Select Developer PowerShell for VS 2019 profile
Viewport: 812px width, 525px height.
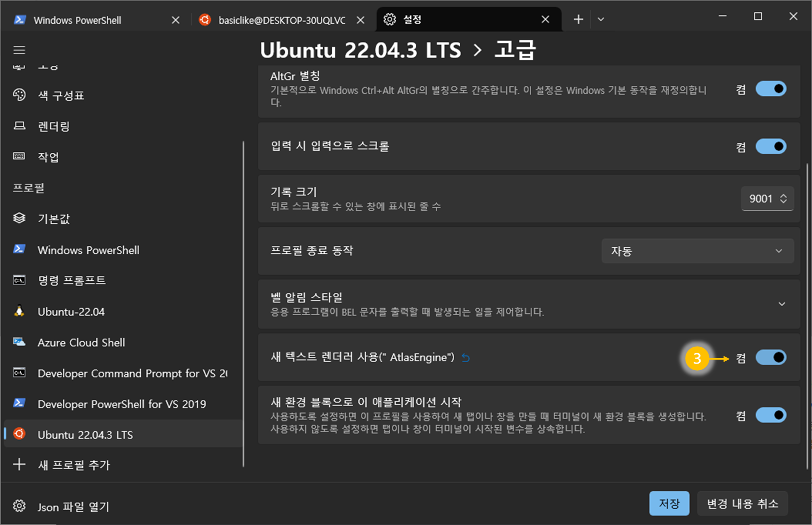coord(123,404)
